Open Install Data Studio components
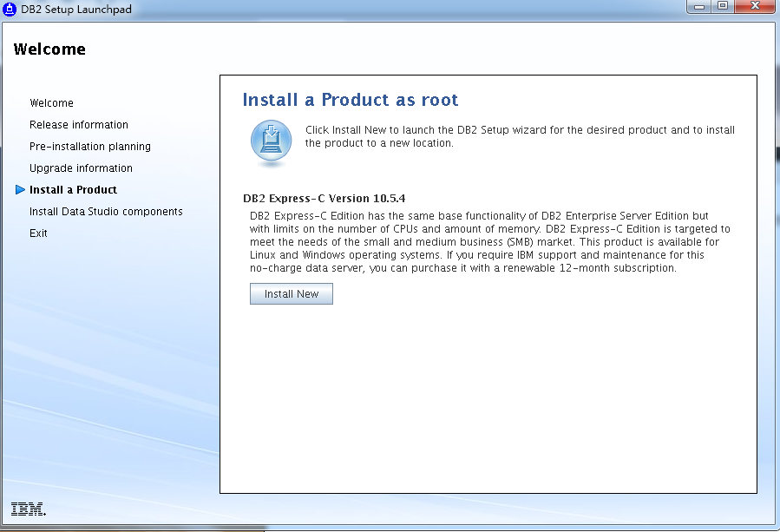 (106, 212)
